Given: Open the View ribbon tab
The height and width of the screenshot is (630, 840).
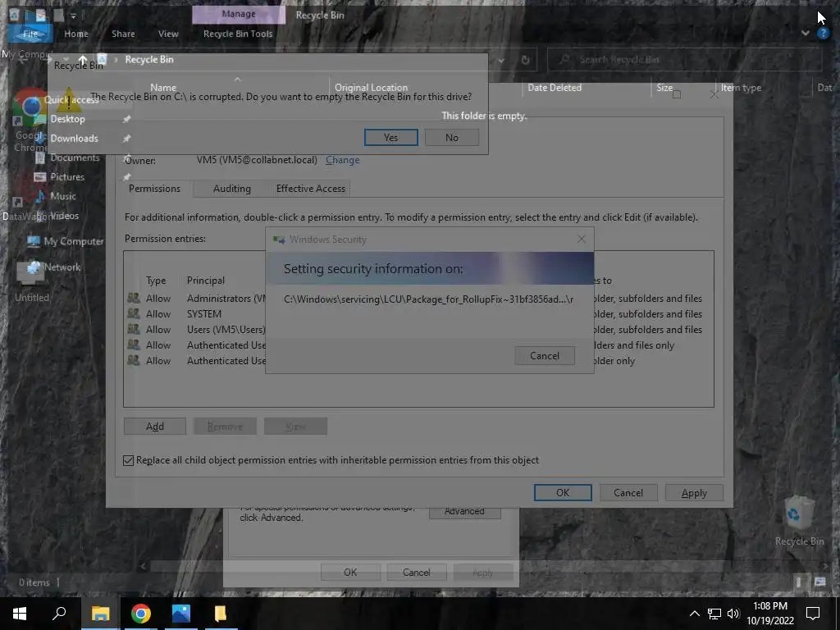Looking at the screenshot, I should click(x=168, y=34).
